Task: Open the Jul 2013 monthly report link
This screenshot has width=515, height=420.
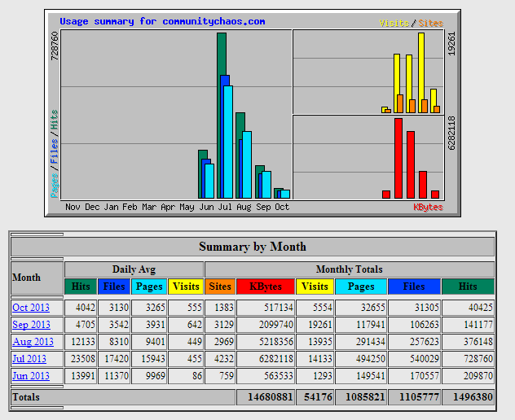Action: tap(29, 359)
